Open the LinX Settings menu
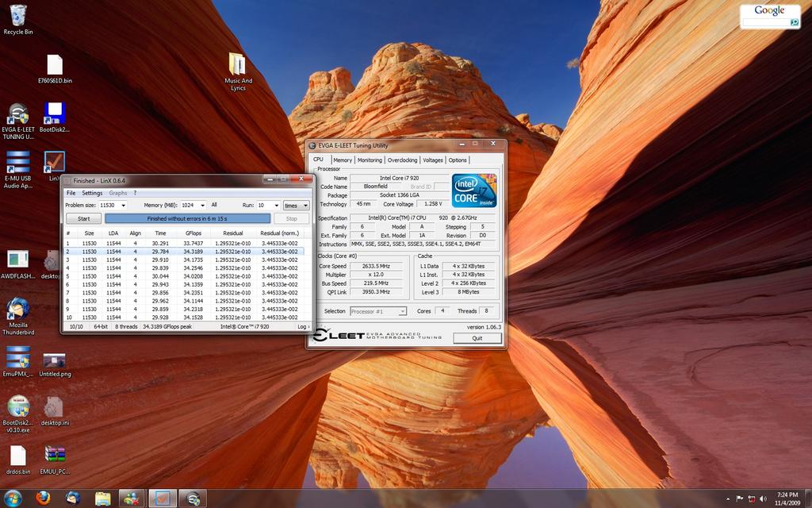812x508 pixels. 92,193
